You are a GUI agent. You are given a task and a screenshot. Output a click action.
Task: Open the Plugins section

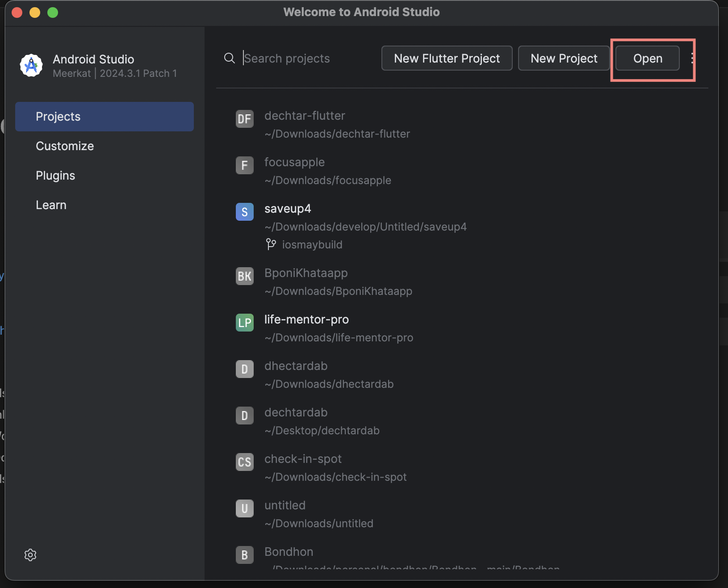coord(55,175)
